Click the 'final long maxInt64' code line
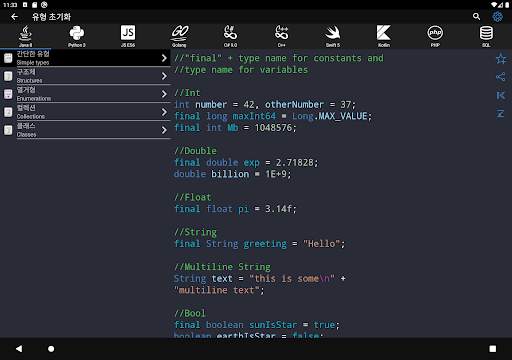This screenshot has height=360, width=512. click(273, 116)
